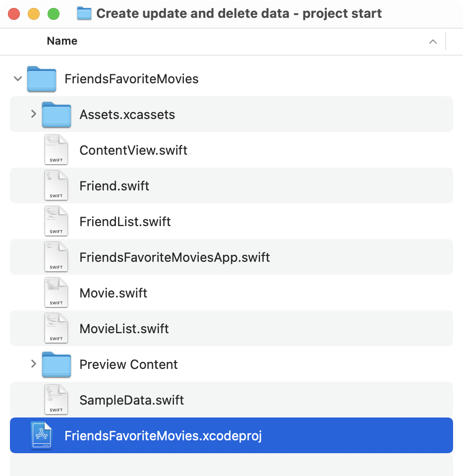Click the Movie.swift Swift document icon
Viewport: 463px width, 476px height.
pos(56,293)
